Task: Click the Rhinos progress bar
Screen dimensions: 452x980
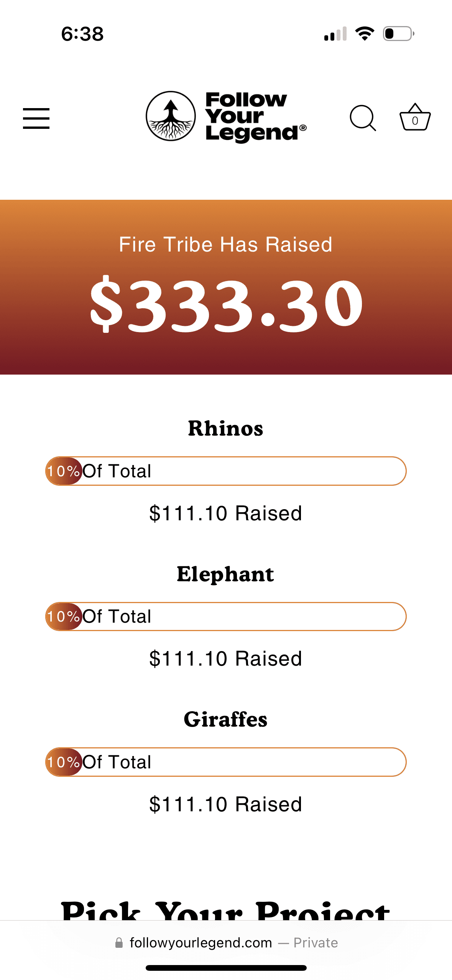Action: (226, 471)
